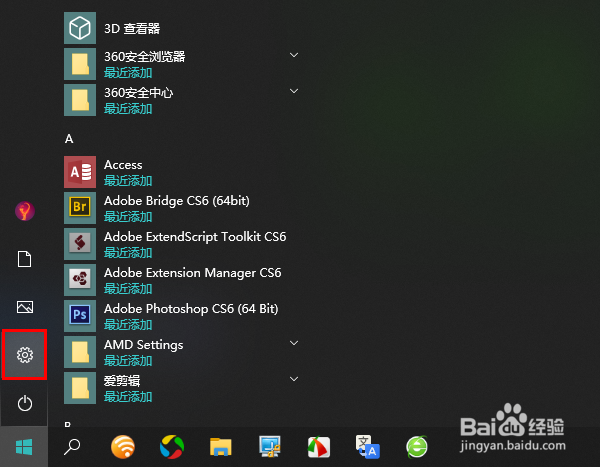Click the Adobe Bridge Br icon
The height and width of the screenshot is (467, 600).
pos(80,208)
